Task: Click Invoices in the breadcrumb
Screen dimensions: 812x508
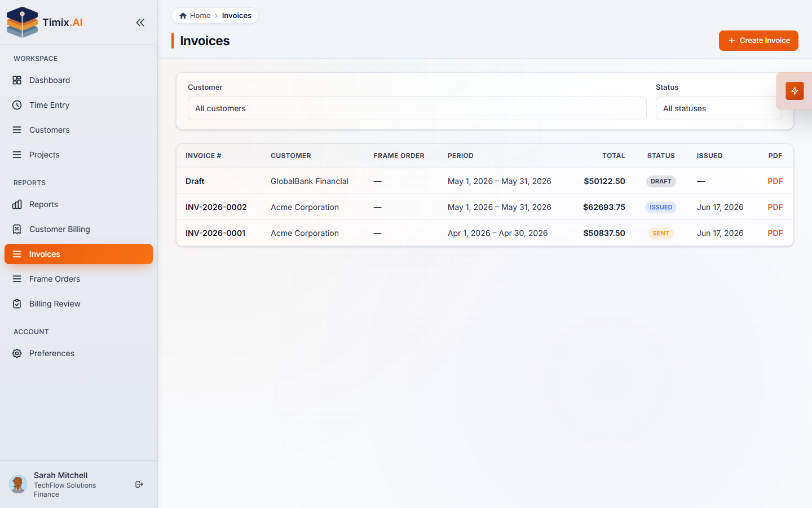Action: pyautogui.click(x=237, y=16)
